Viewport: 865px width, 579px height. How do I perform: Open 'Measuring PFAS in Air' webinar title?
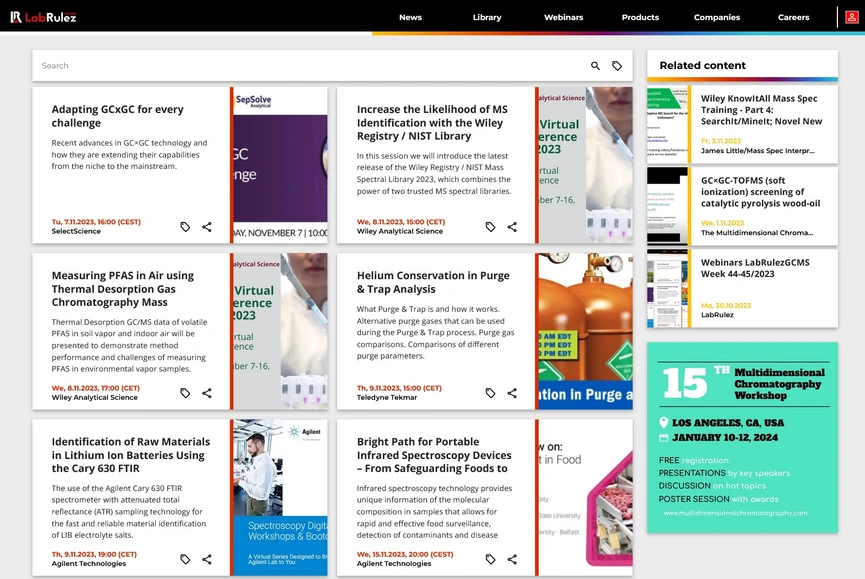(122, 288)
